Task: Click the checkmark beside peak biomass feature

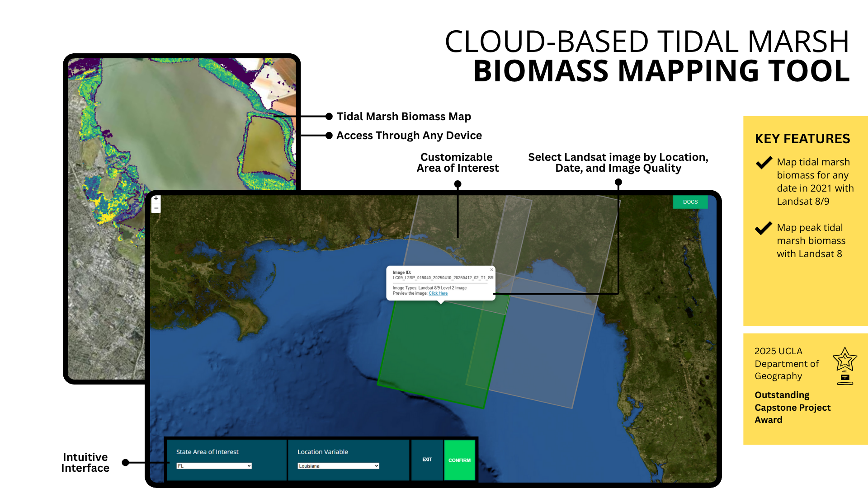Action: pyautogui.click(x=764, y=228)
